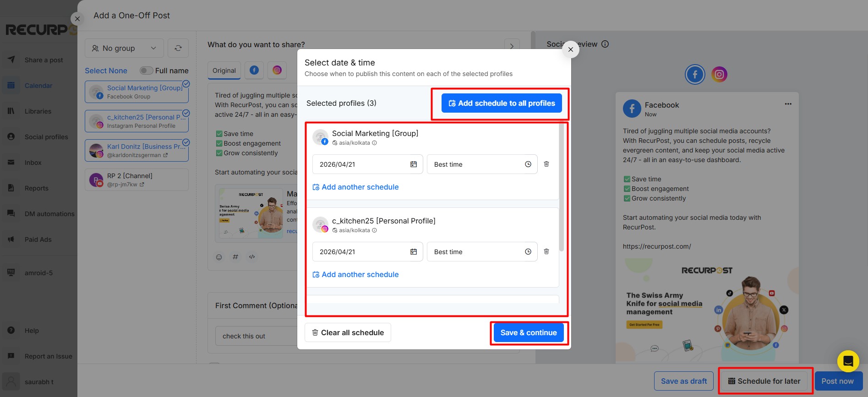Click the link preview thumbnail in editor
Image resolution: width=868 pixels, height=397 pixels.
pos(251,213)
